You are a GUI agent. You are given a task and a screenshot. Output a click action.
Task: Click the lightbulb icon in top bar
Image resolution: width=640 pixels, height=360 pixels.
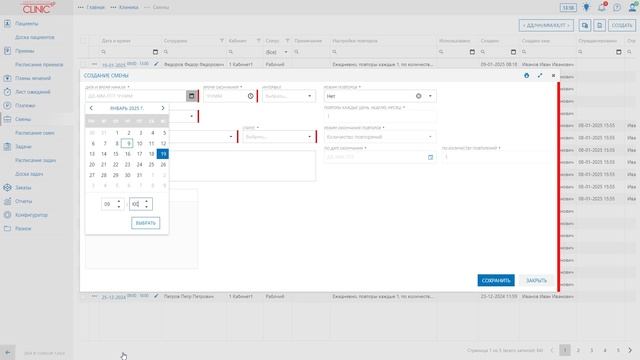point(587,7)
